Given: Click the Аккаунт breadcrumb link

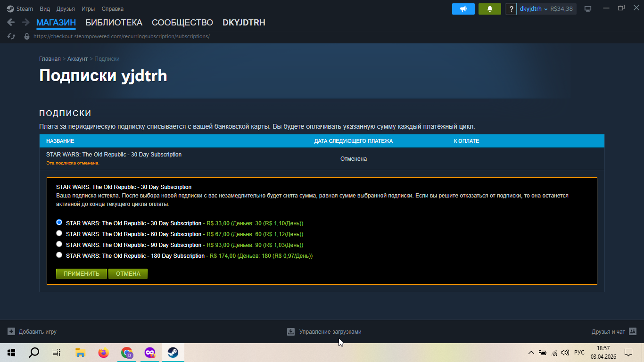Looking at the screenshot, I should [77, 59].
